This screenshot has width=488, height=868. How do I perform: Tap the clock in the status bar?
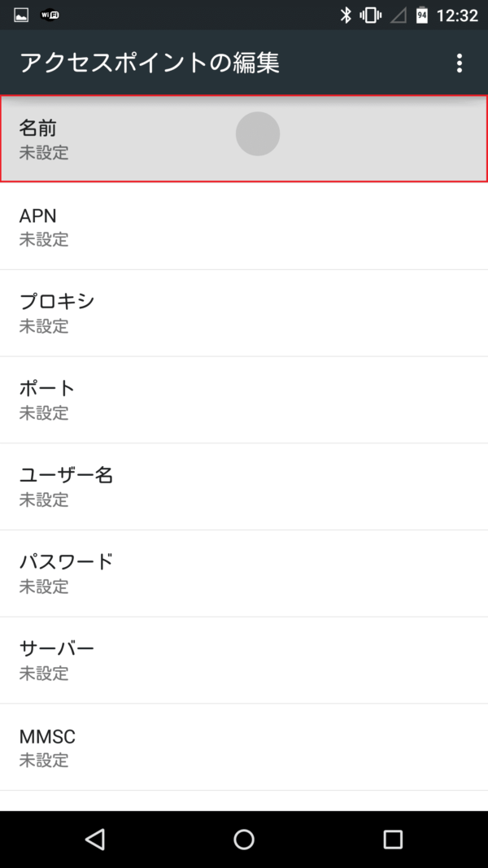point(456,14)
